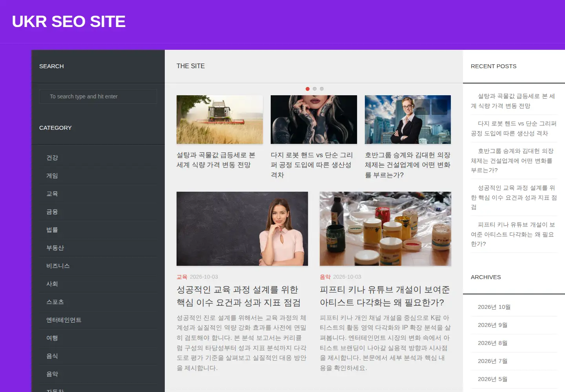Open the combine harvester thumbnail
This screenshot has width=565, height=392.
pyautogui.click(x=220, y=120)
